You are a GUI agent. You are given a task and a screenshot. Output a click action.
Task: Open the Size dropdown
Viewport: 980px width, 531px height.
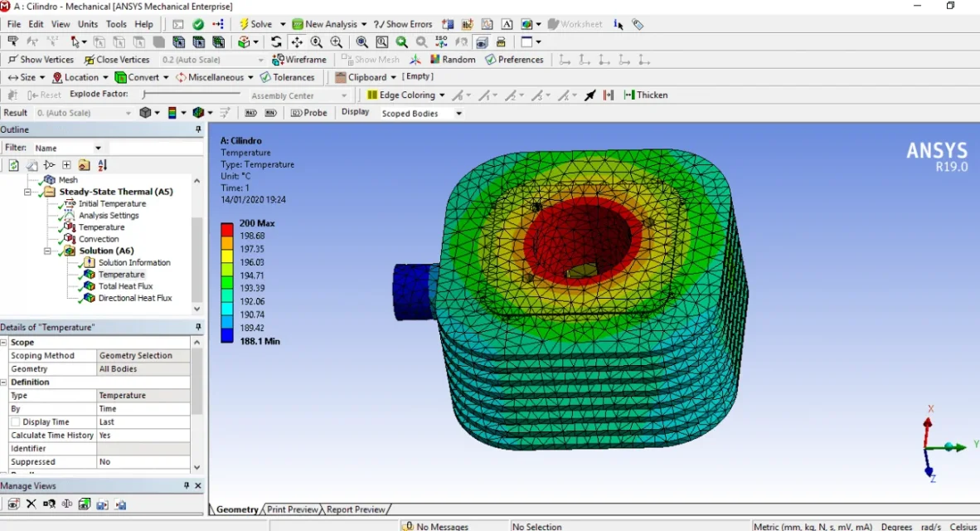(27, 77)
